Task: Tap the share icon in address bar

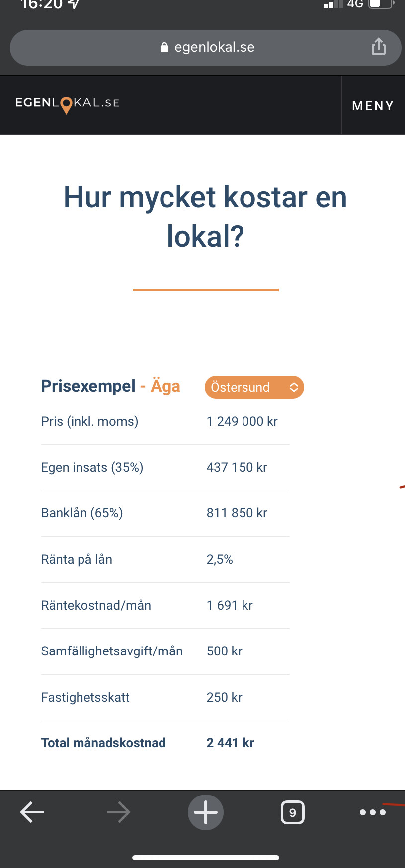Action: [x=379, y=47]
